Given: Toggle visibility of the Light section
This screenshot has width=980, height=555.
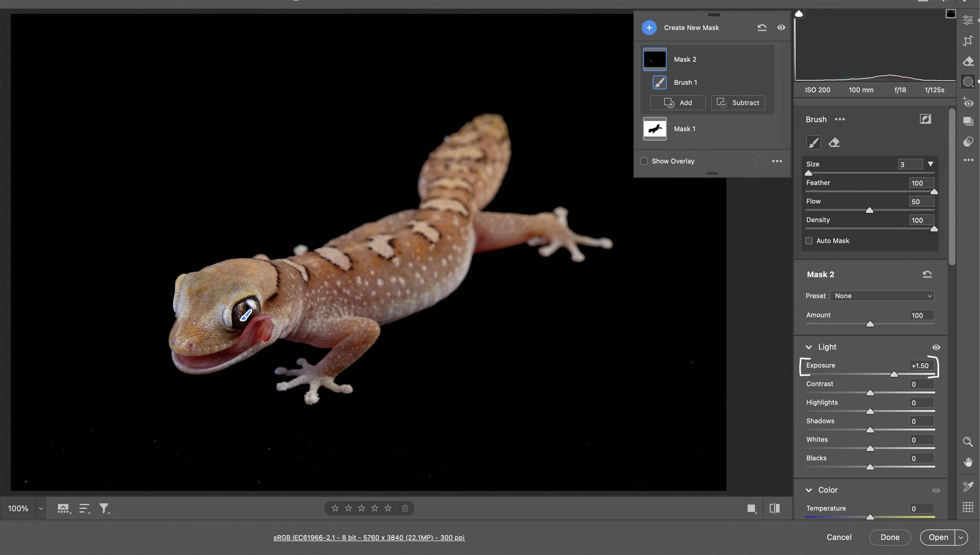Looking at the screenshot, I should click(937, 347).
